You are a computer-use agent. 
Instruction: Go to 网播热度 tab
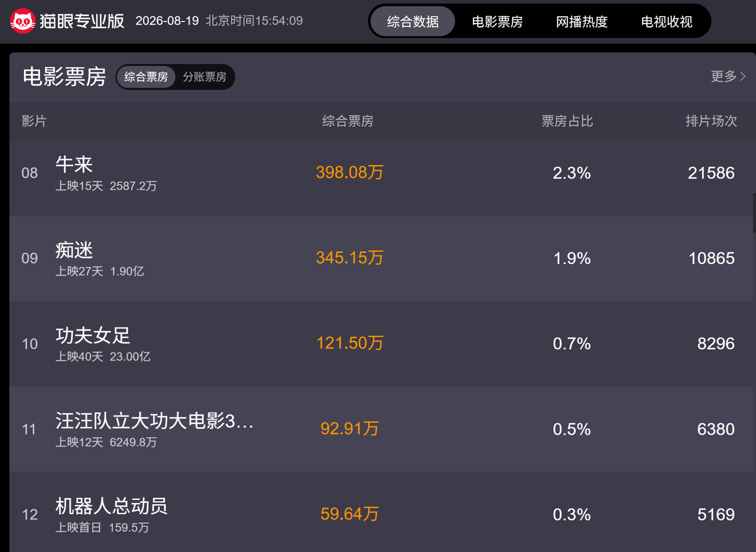coord(582,22)
